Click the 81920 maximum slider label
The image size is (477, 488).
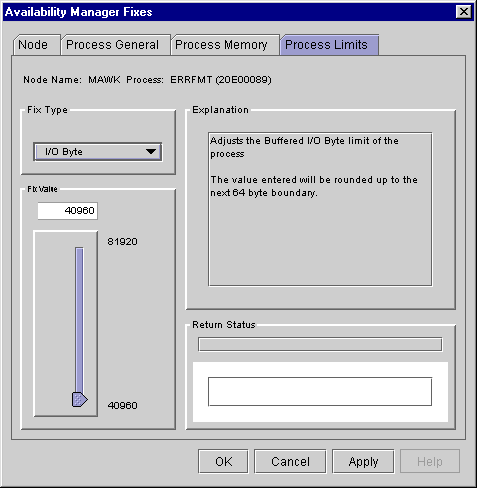click(x=122, y=241)
